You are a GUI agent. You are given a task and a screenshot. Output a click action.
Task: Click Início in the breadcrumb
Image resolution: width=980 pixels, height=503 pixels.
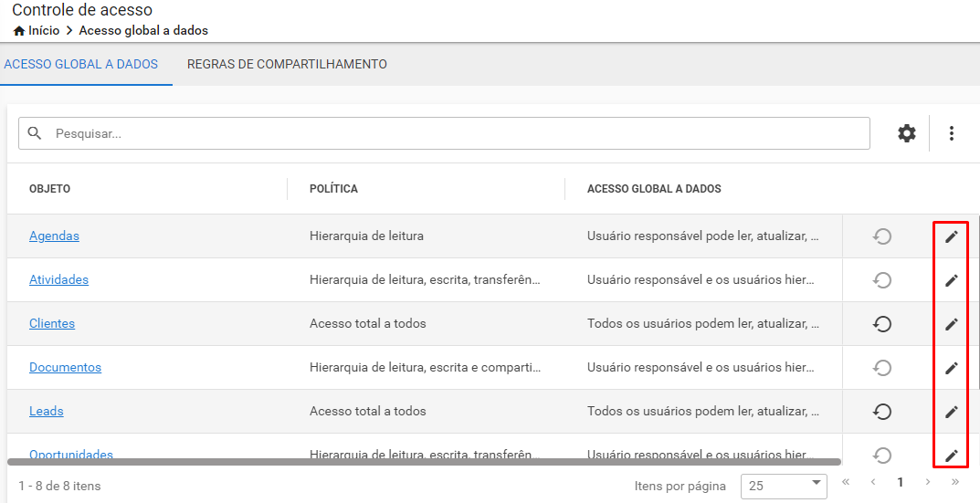(x=44, y=31)
